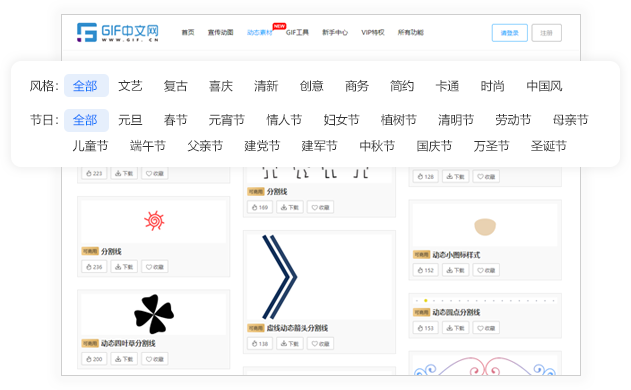This screenshot has width=631, height=390.
Task: Select the 清明节 holiday filter
Action: tap(456, 120)
